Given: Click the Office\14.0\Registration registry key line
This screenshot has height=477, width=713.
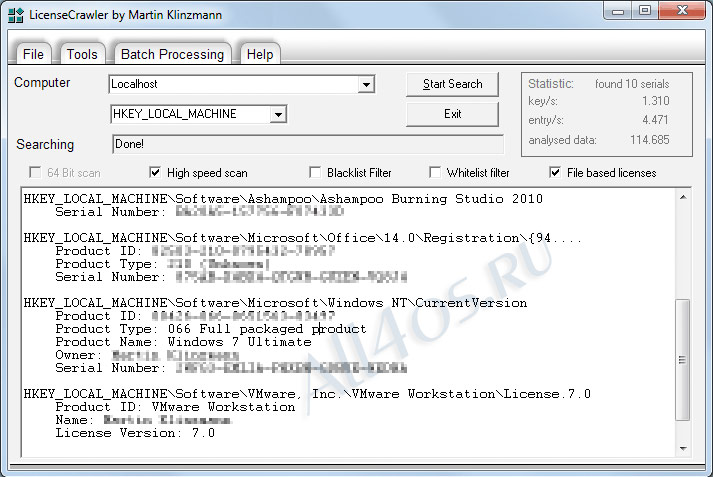Looking at the screenshot, I should coord(302,238).
